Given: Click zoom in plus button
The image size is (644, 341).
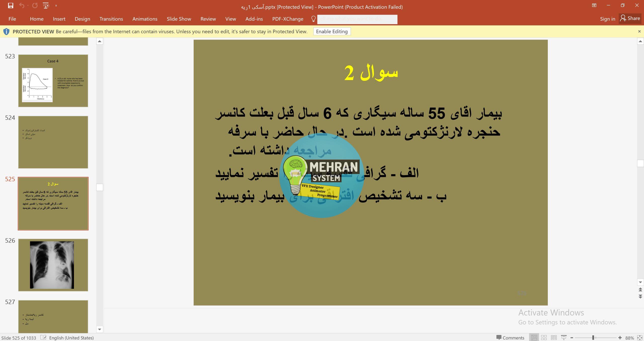Looking at the screenshot, I should [x=620, y=338].
